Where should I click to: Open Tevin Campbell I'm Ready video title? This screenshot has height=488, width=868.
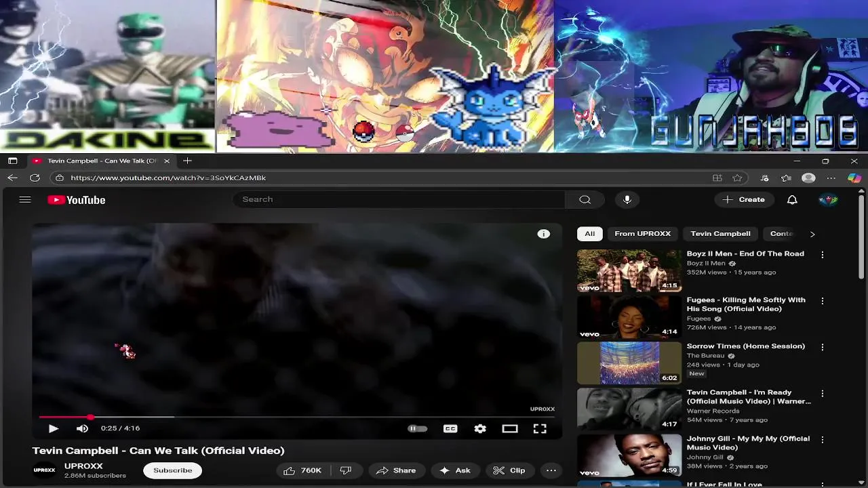749,396
